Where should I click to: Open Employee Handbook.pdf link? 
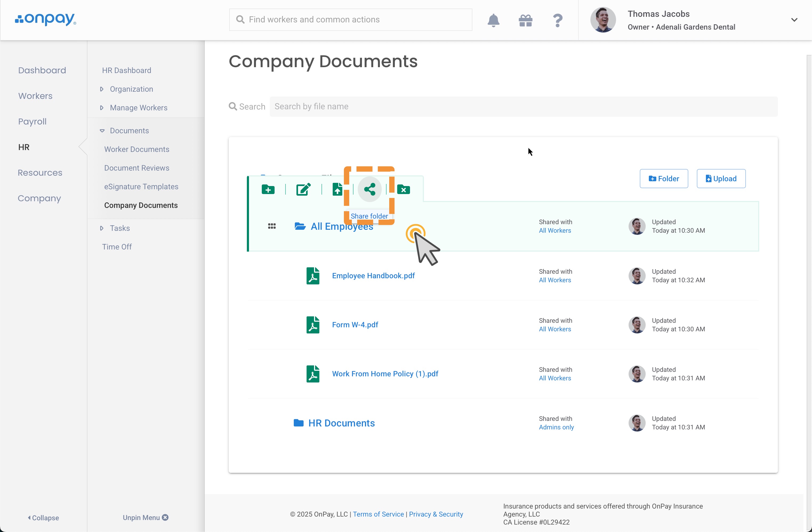[x=373, y=276]
